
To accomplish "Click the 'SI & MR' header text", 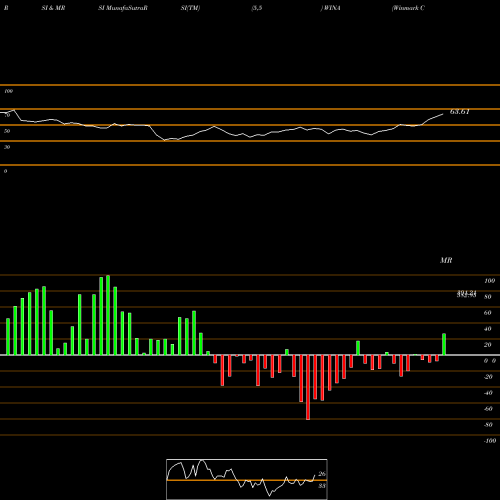I will click(53, 8).
